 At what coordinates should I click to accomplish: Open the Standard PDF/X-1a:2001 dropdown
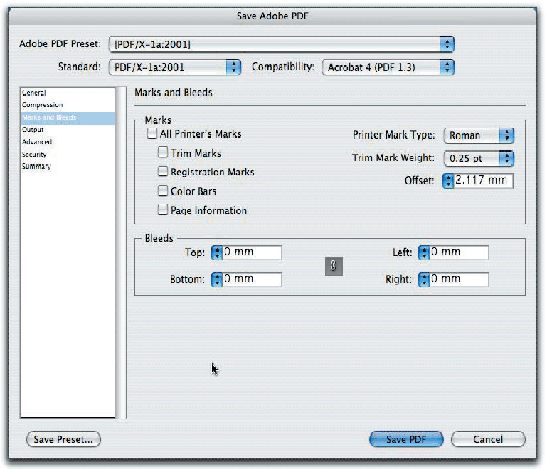pyautogui.click(x=175, y=67)
